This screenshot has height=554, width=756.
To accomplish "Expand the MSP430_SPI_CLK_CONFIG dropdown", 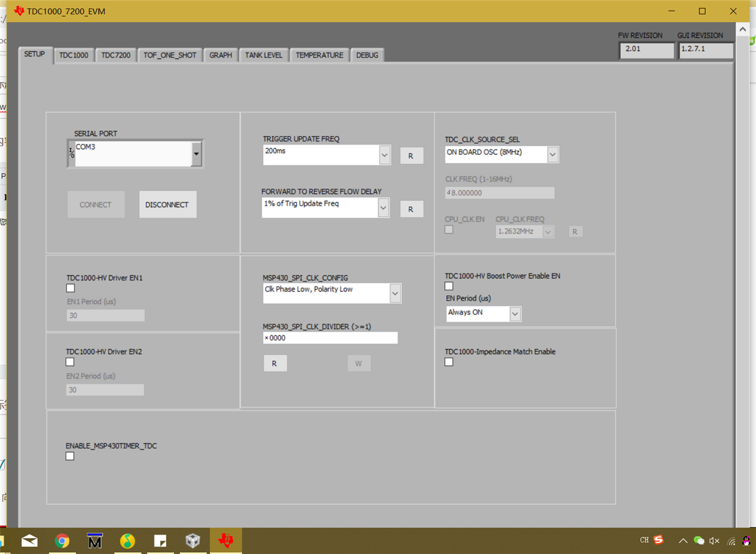I will point(395,293).
